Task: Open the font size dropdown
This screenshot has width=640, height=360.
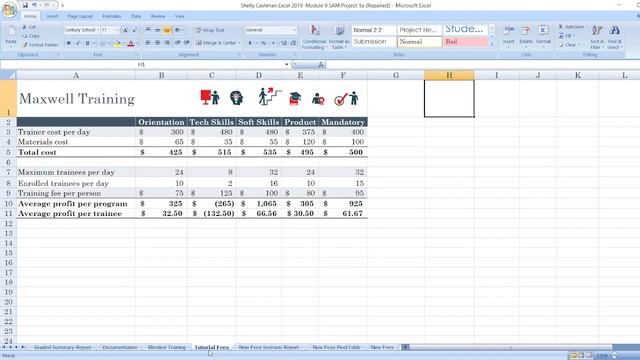Action: coord(117,30)
